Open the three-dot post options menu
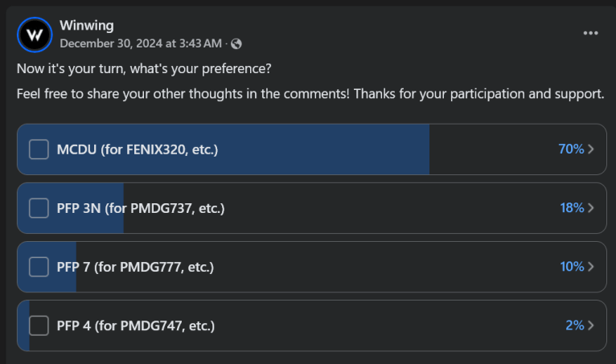Viewport: 616px width, 364px height. coord(591,33)
